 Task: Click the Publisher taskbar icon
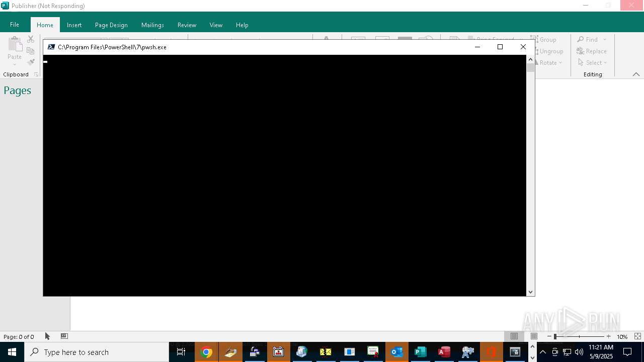pyautogui.click(x=421, y=352)
